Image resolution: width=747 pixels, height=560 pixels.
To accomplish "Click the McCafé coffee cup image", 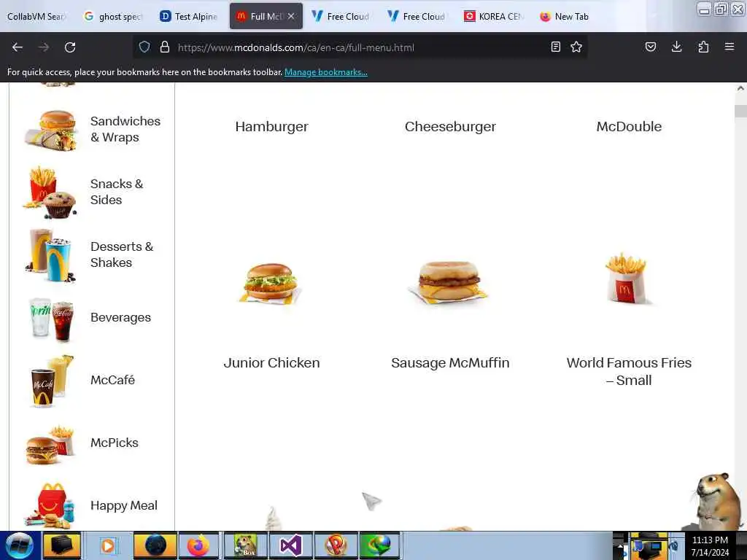I will pos(51,381).
